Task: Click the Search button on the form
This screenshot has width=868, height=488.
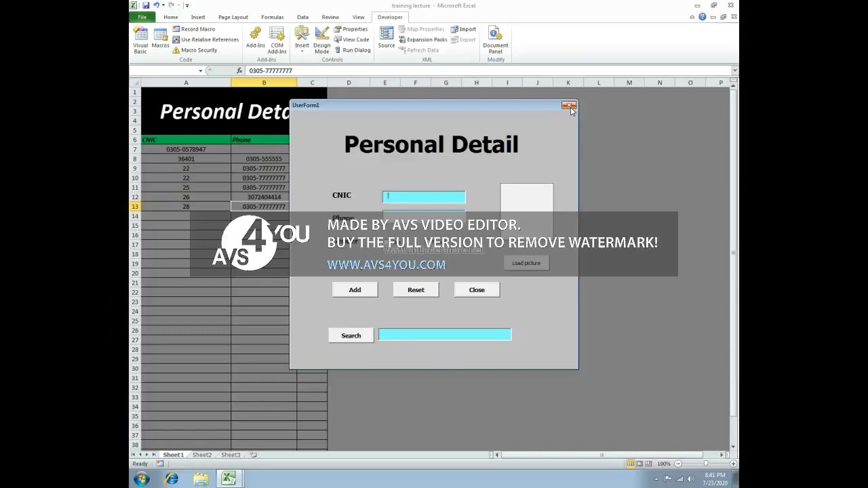Action: point(351,335)
